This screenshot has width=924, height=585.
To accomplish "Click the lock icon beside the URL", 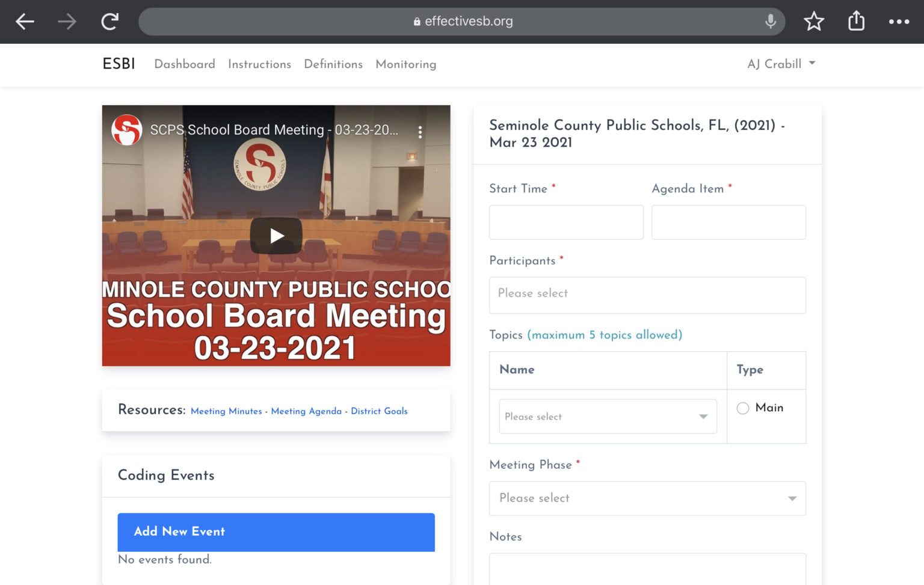I will point(417,22).
